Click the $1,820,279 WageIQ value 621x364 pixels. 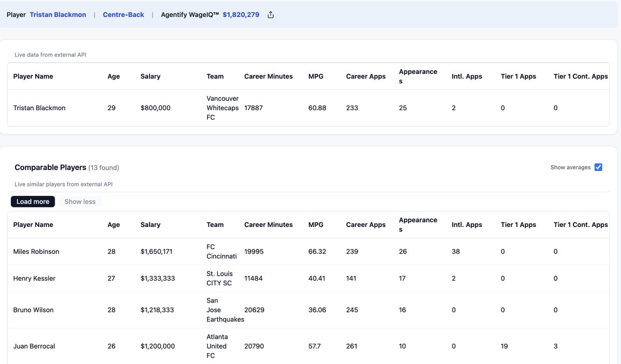(x=241, y=14)
